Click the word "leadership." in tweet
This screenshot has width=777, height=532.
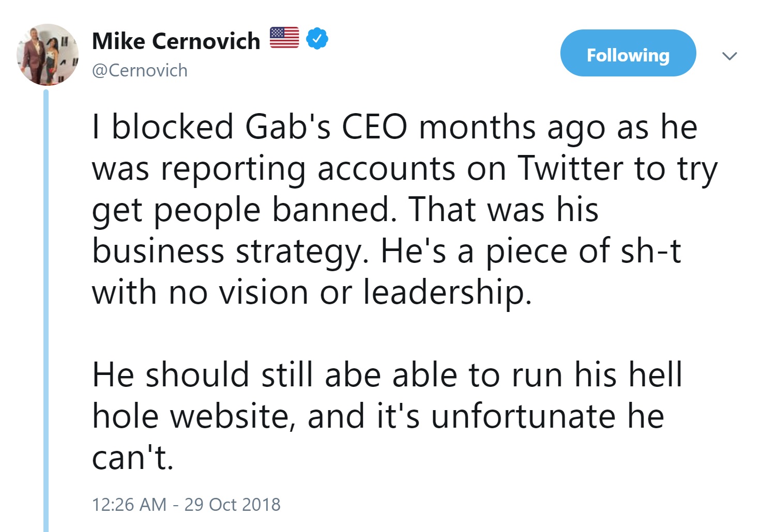click(447, 292)
